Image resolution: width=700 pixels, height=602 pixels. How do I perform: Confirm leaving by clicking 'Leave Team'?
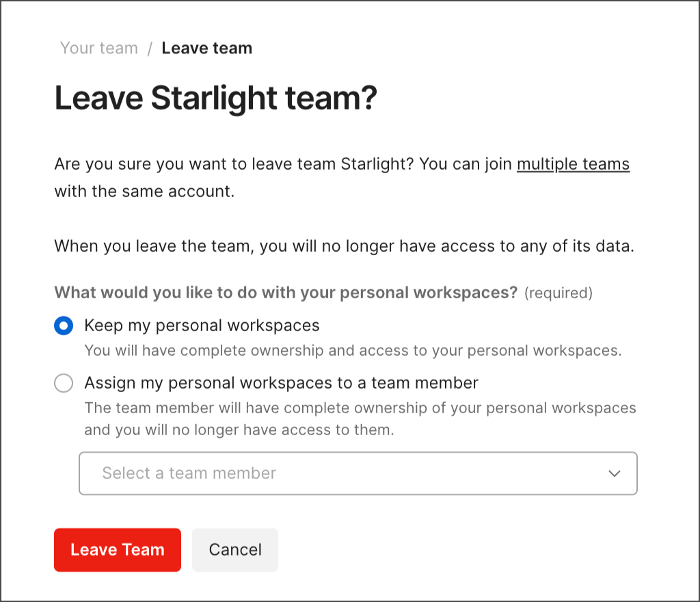point(117,549)
